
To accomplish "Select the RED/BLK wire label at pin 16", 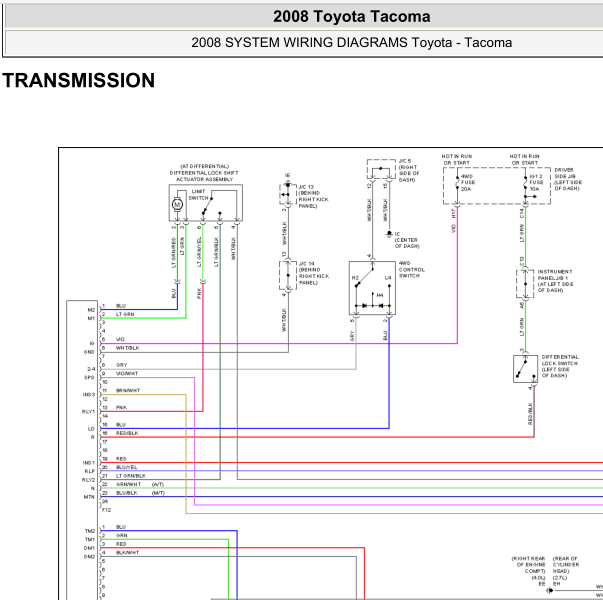I will 127,433.
